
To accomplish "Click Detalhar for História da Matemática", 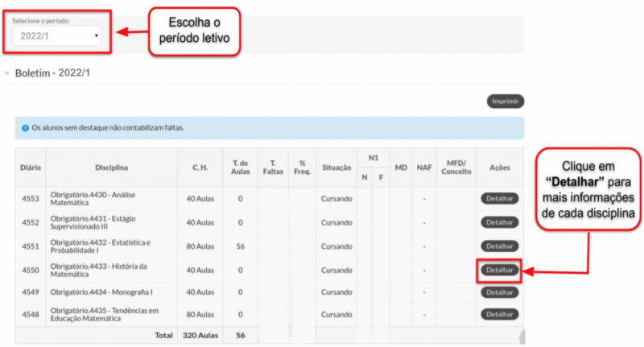I will click(499, 271).
